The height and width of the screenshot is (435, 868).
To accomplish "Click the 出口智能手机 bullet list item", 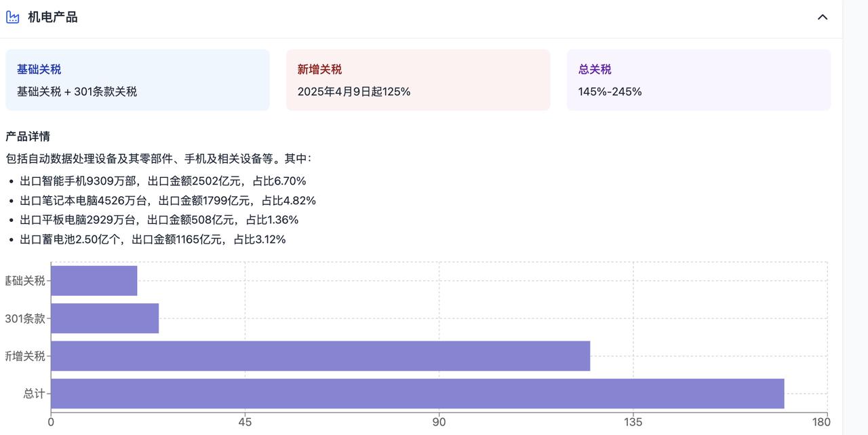I will pyautogui.click(x=157, y=181).
